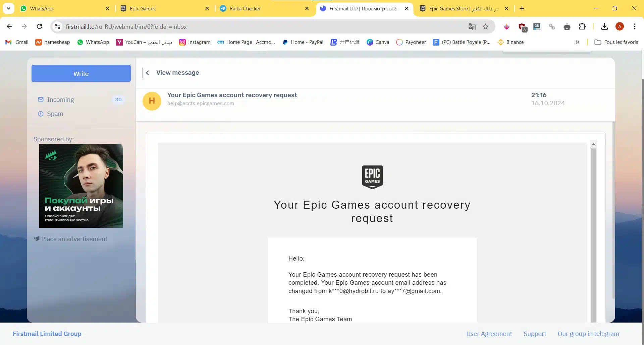The image size is (644, 345).
Task: Open the Payoneer bookmark
Action: point(411,42)
